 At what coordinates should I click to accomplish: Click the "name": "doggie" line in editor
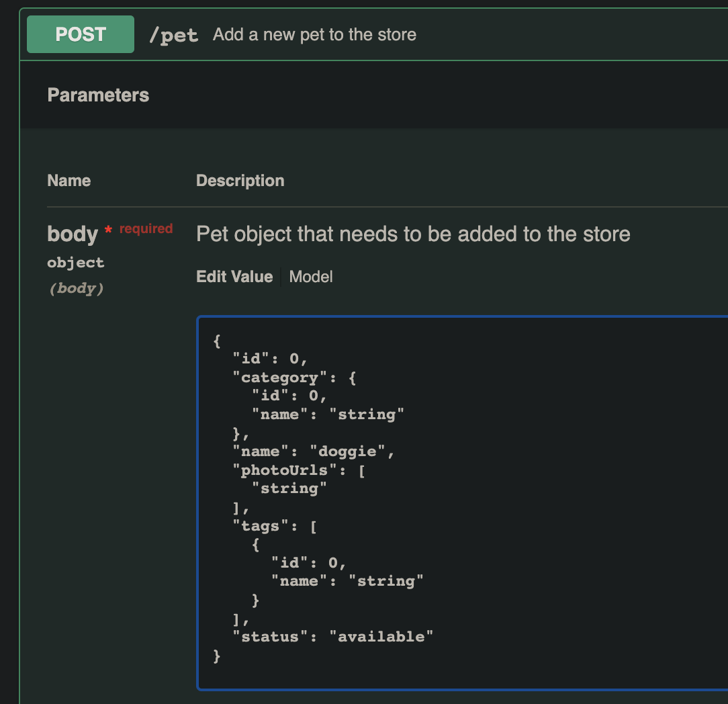pyautogui.click(x=313, y=451)
